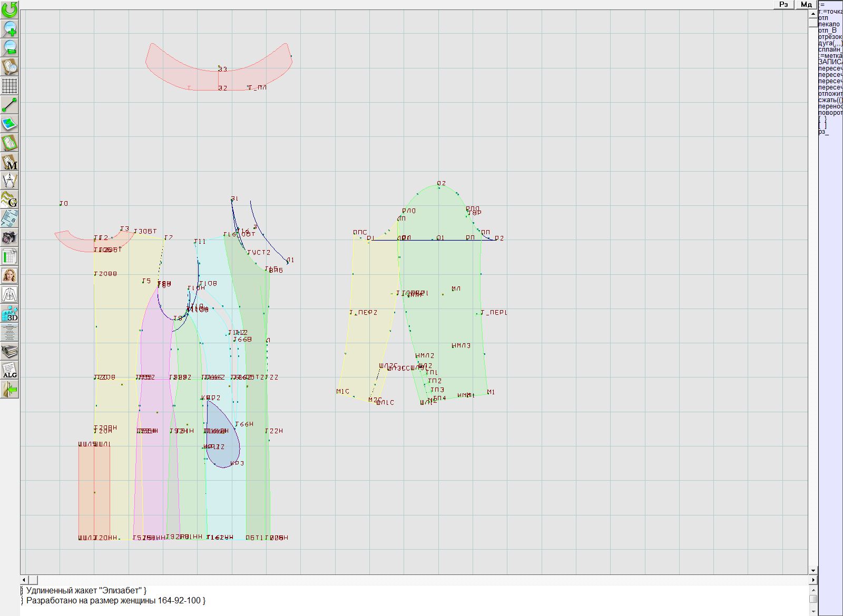Image resolution: width=843 pixels, height=616 pixels.
Task: Open the green spreadsheet table icon
Action: point(9,256)
